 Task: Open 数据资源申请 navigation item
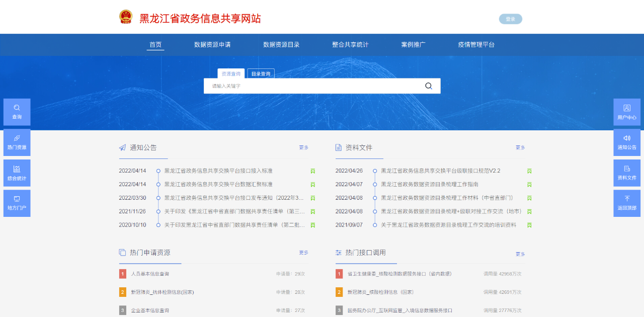(212, 45)
